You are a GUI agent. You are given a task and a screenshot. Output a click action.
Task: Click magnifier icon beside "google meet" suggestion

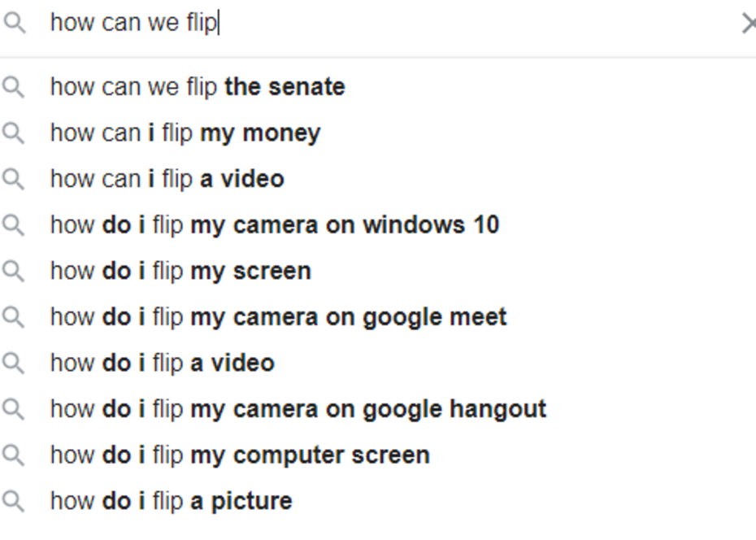click(x=14, y=317)
